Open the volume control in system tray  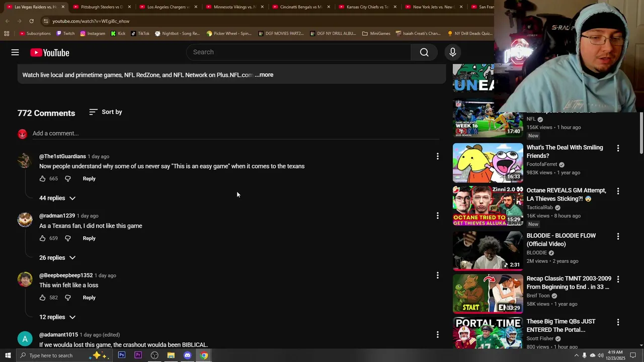pyautogui.click(x=601, y=355)
